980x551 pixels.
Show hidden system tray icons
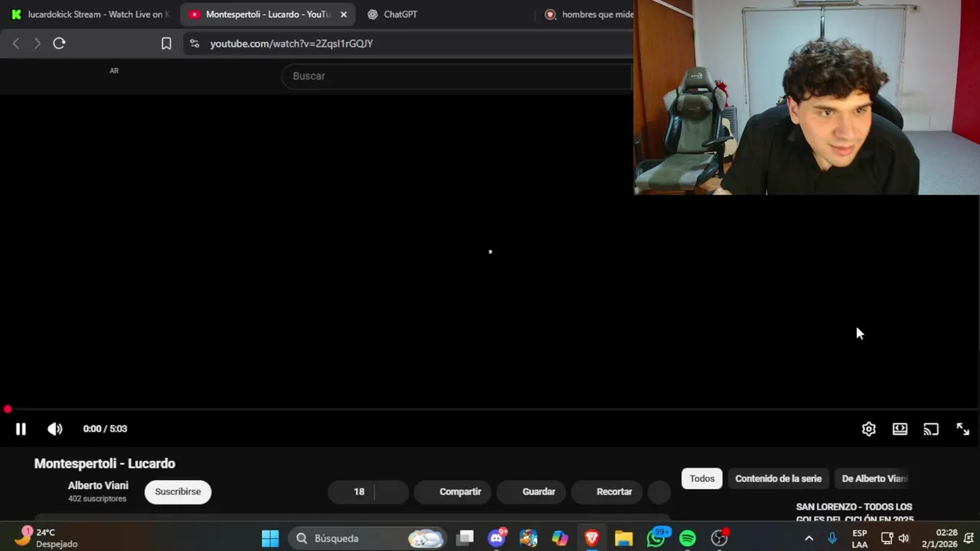tap(808, 539)
